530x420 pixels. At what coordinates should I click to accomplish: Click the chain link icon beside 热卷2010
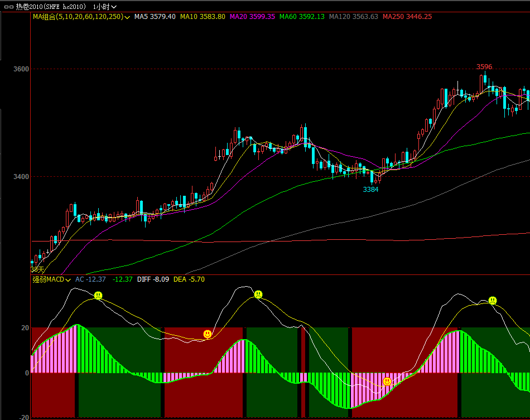(x=8, y=7)
